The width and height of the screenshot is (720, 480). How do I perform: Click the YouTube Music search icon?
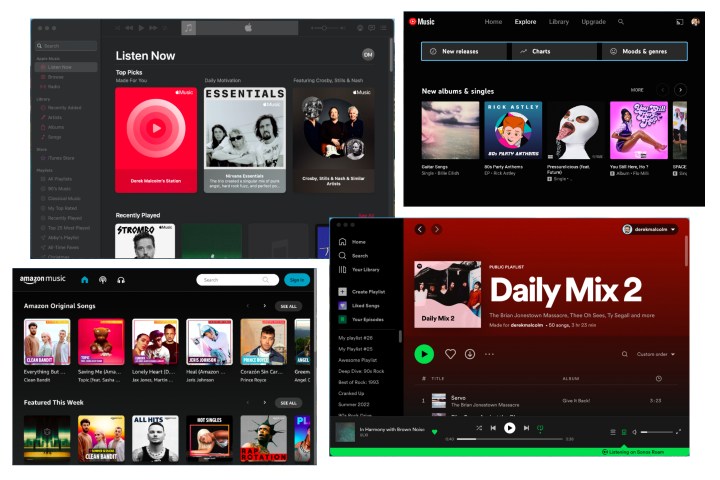(x=621, y=21)
